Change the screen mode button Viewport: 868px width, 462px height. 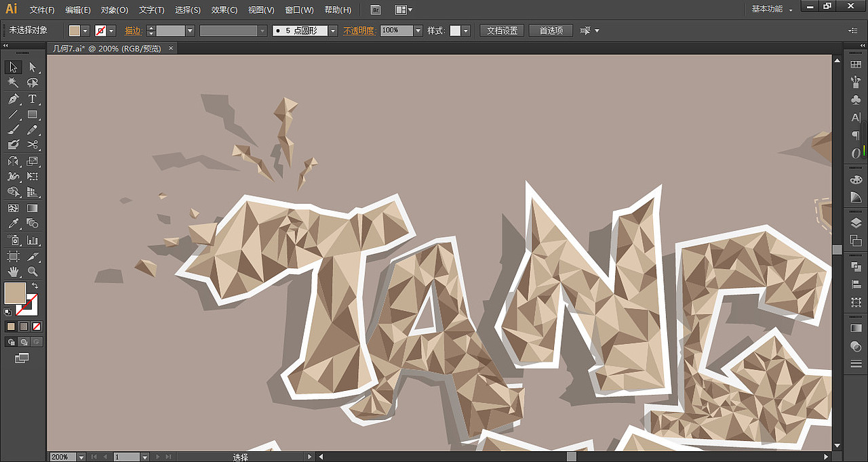tap(22, 358)
